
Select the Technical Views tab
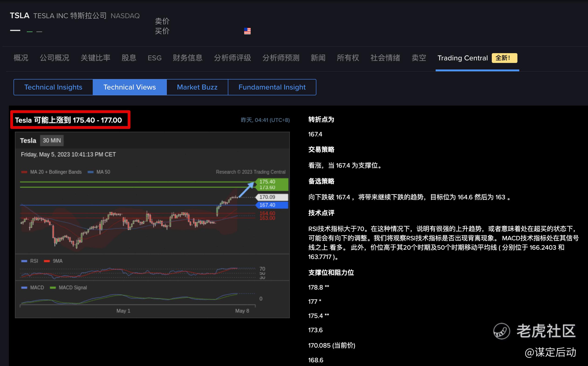click(130, 87)
